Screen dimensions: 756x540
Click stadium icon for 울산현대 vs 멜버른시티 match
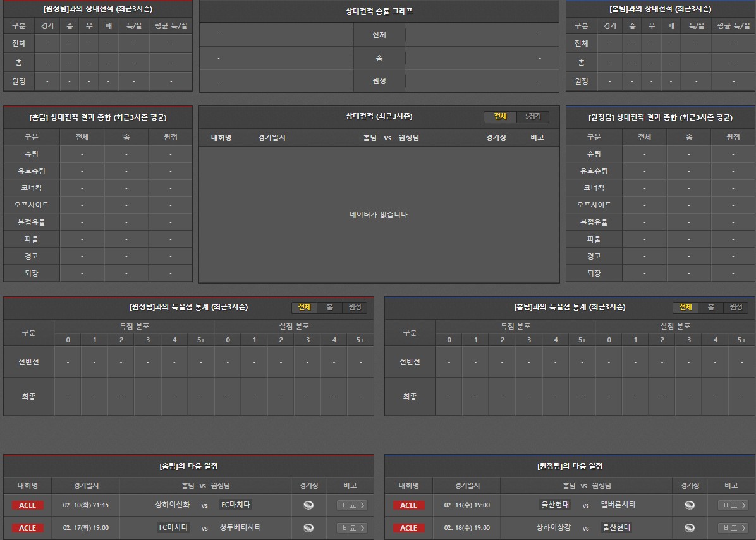coord(690,505)
